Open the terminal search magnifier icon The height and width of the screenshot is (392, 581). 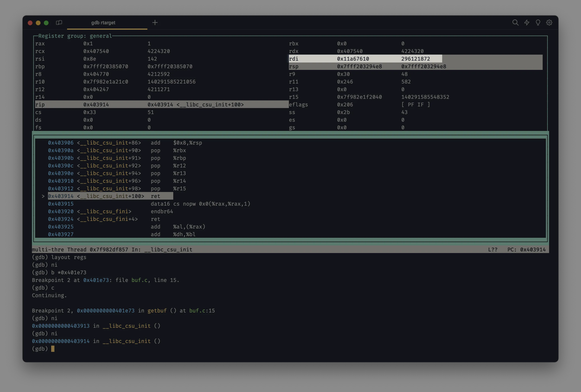pyautogui.click(x=515, y=22)
